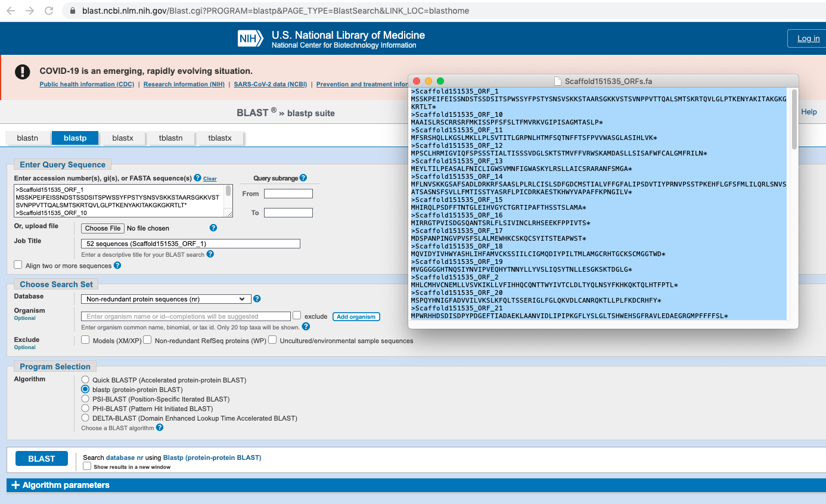Click in the FASTA query sequence box
The width and height of the screenshot is (826, 504).
(x=119, y=201)
